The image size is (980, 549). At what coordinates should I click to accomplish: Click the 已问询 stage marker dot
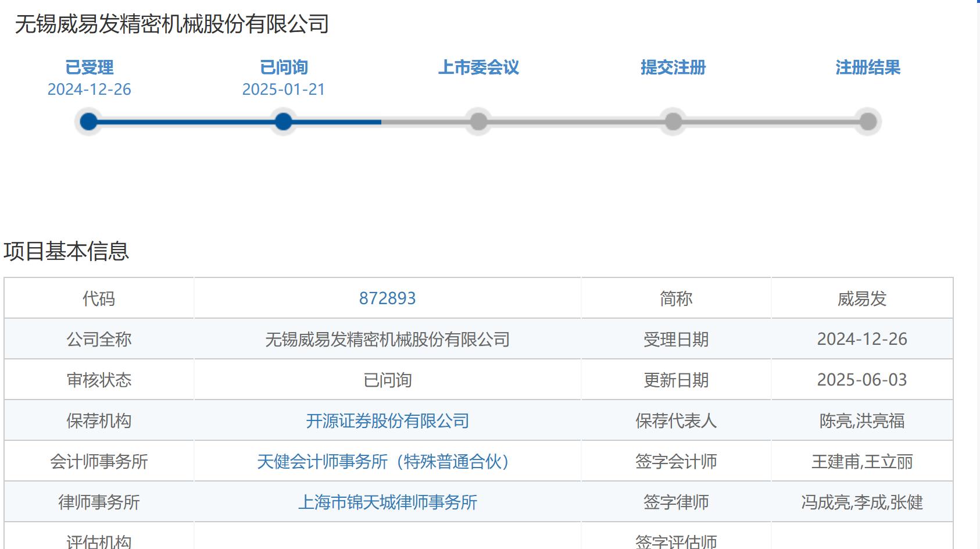point(284,122)
